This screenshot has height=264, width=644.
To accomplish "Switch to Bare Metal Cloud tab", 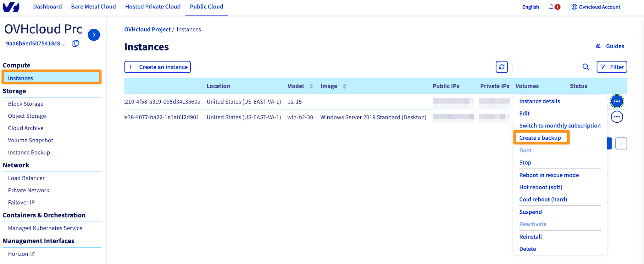I will pos(93,7).
